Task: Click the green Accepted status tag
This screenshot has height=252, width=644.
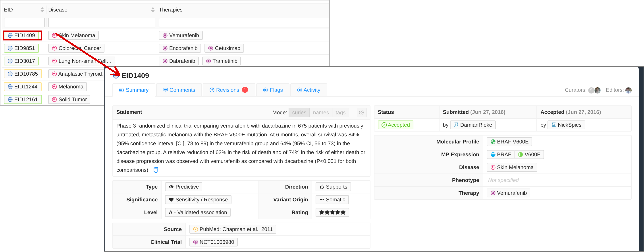Action: tap(395, 125)
